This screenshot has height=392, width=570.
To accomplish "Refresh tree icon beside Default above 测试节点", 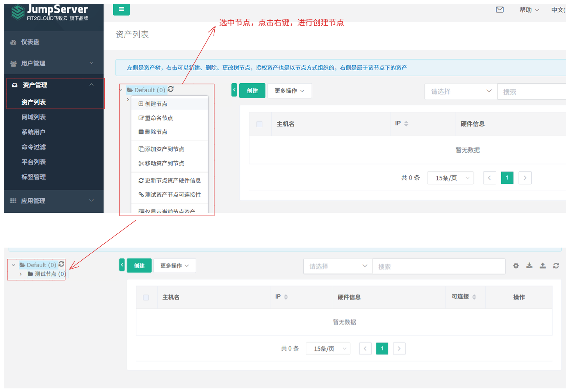I will pyautogui.click(x=61, y=264).
